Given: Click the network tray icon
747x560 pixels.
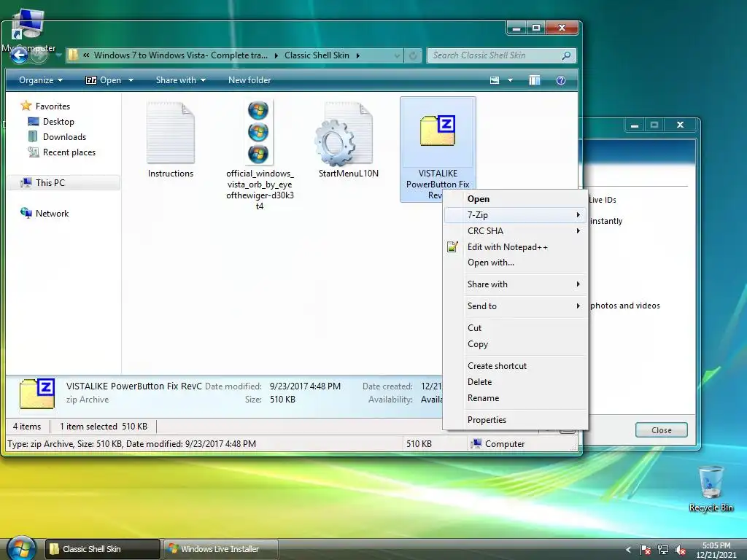Looking at the screenshot, I should (662, 550).
